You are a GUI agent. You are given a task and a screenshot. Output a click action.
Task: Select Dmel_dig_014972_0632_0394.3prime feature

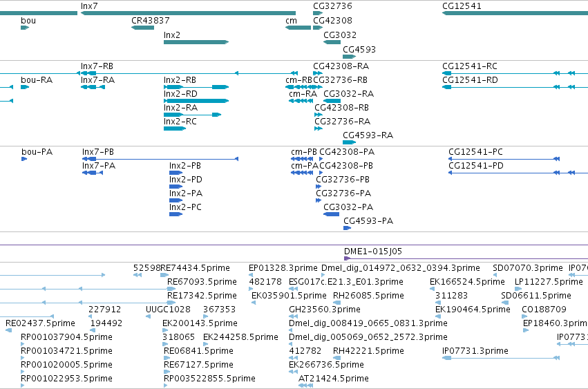click(401, 268)
